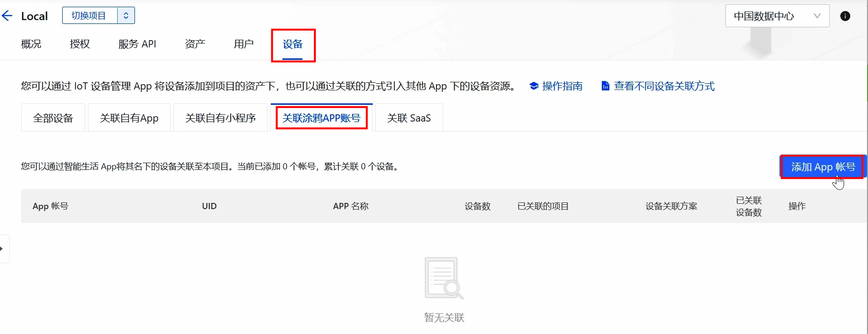Select the 资产 tab
The image size is (868, 334).
coord(195,44)
